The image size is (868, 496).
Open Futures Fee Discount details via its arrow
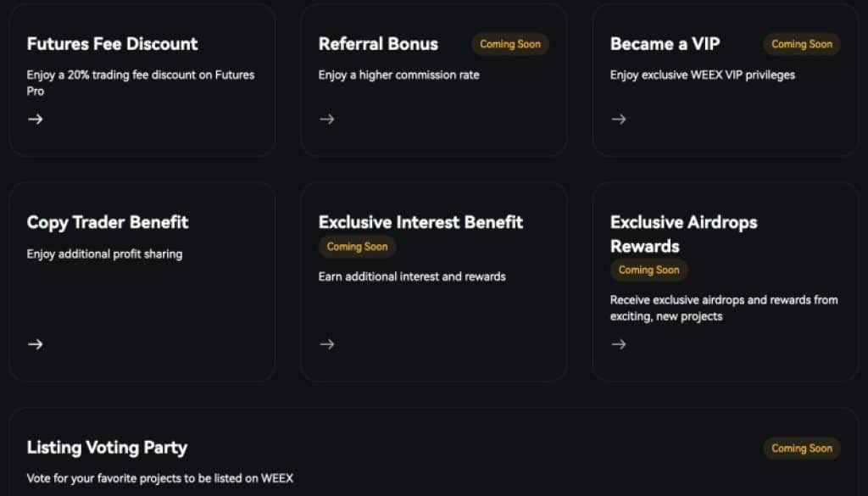click(x=36, y=119)
